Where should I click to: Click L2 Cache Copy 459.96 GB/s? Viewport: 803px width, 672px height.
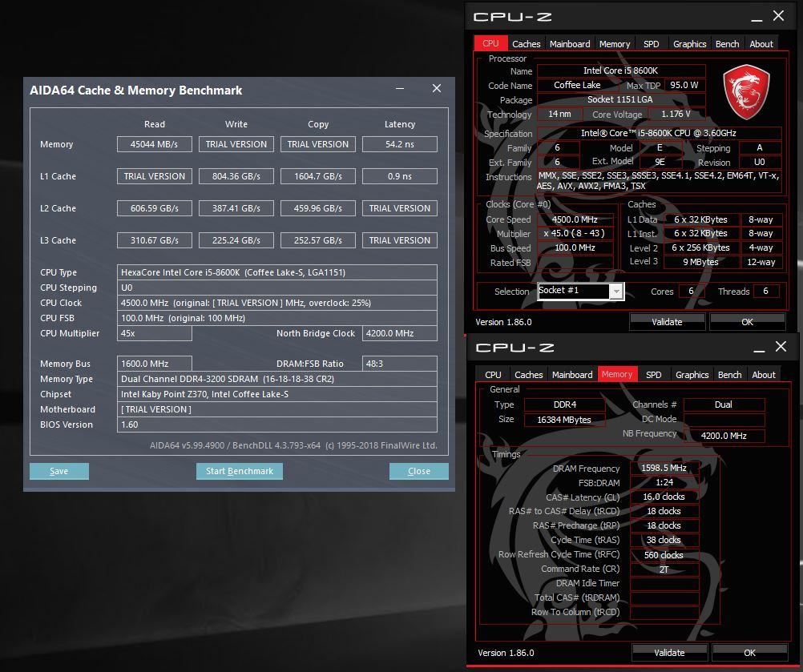pyautogui.click(x=317, y=208)
